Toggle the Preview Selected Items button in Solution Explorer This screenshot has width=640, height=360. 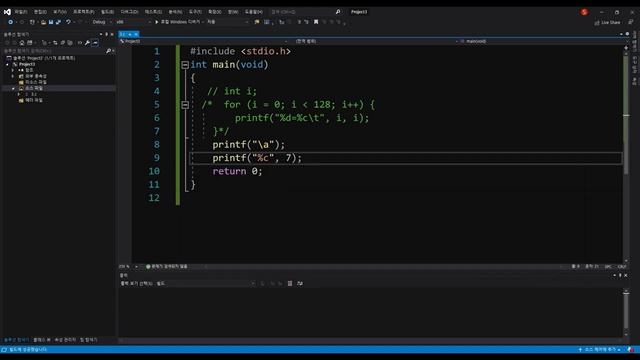click(95, 42)
